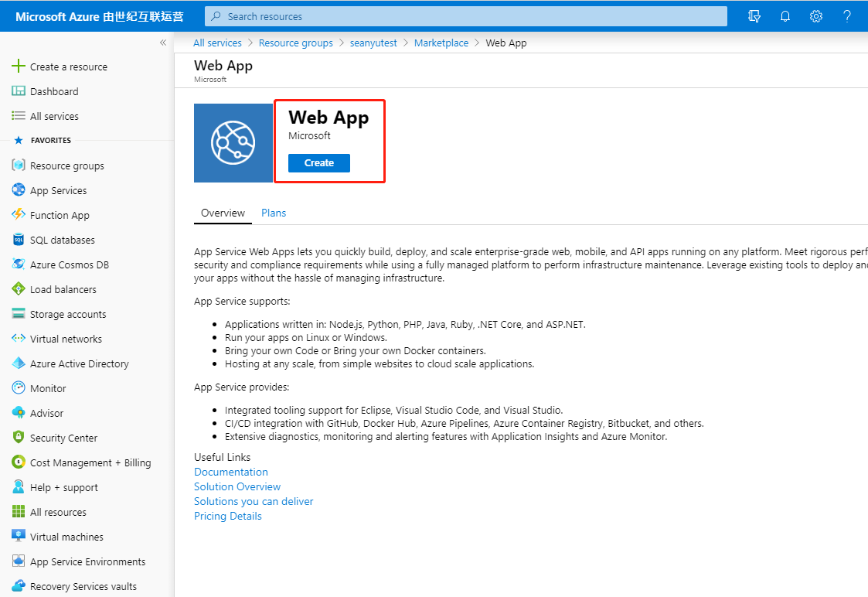This screenshot has width=868, height=597.
Task: Click the Advisor cloud icon
Action: click(19, 413)
